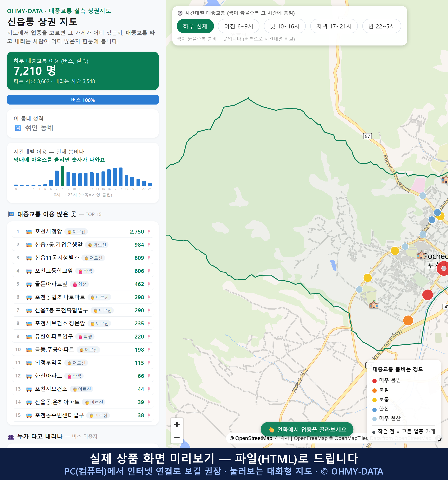
Task: Click the bus icon beside 포천시청앞
Action: point(29,232)
